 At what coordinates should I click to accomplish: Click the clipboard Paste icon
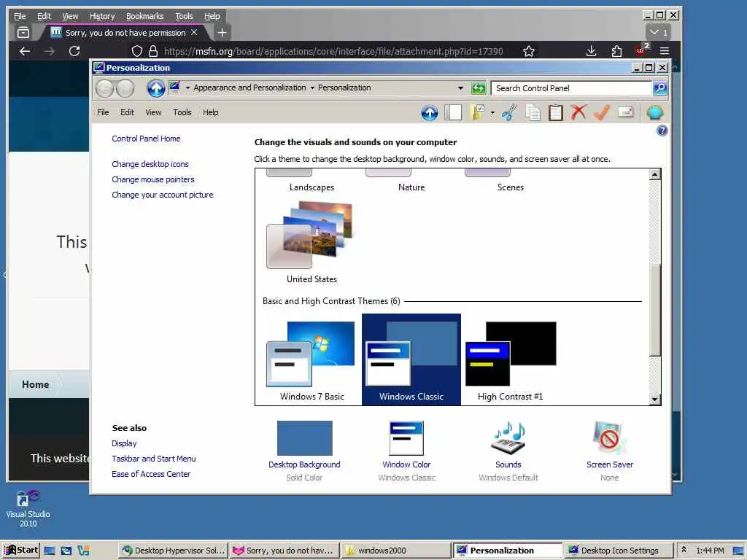tap(555, 113)
